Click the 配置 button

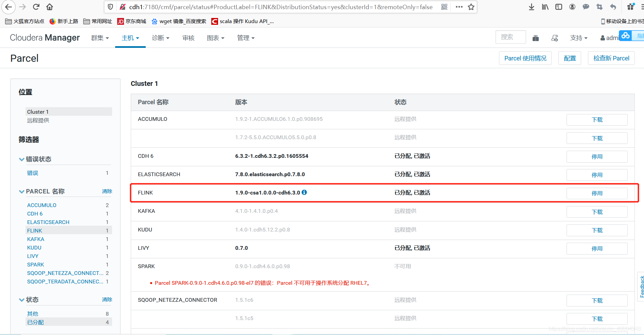point(570,58)
